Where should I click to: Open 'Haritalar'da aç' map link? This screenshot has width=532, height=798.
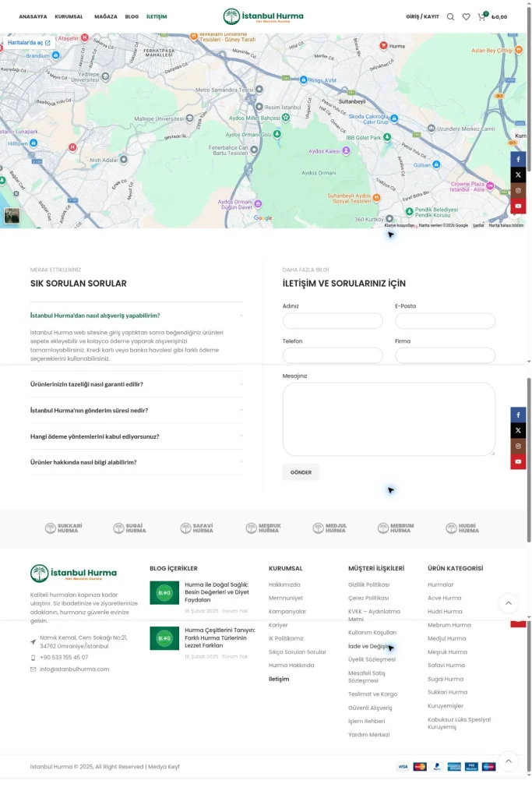[29, 43]
